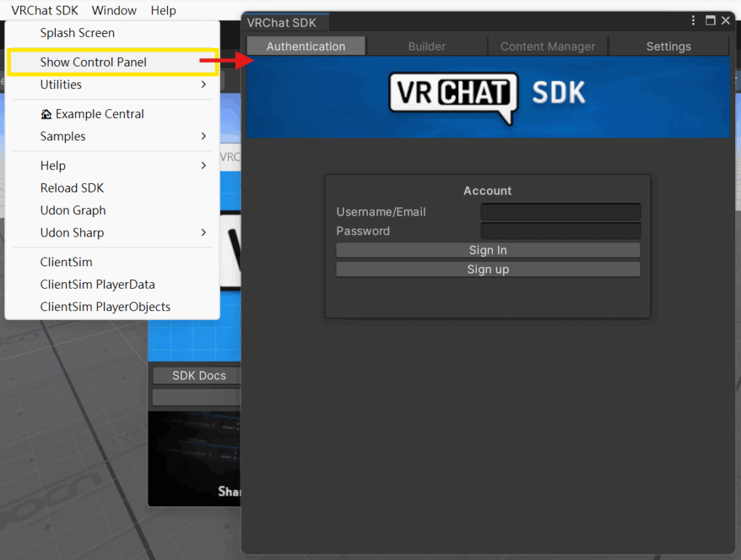Switch to the Authentication tab
741x560 pixels.
click(x=305, y=46)
